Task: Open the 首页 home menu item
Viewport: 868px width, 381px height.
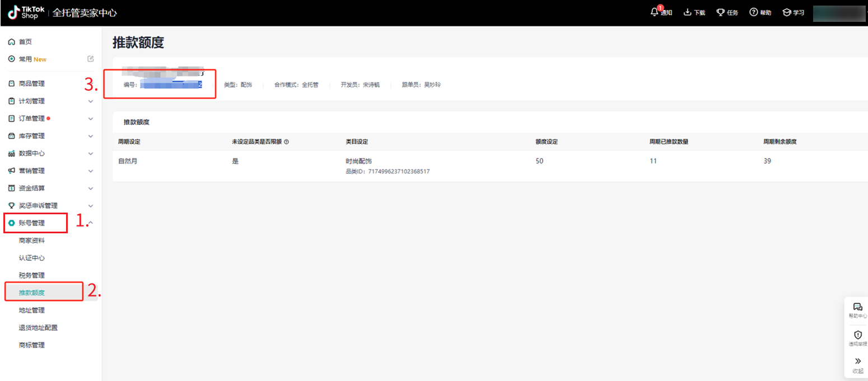Action: [25, 42]
